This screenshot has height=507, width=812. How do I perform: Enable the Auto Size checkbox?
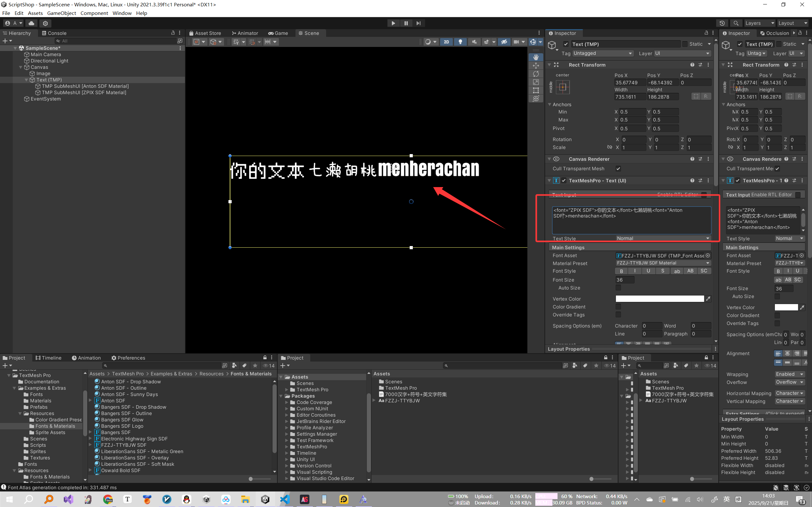pos(618,288)
